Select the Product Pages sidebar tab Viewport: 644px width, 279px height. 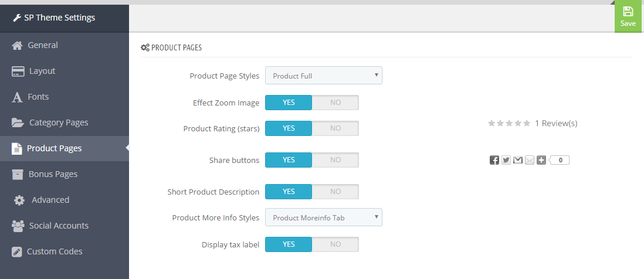point(65,148)
